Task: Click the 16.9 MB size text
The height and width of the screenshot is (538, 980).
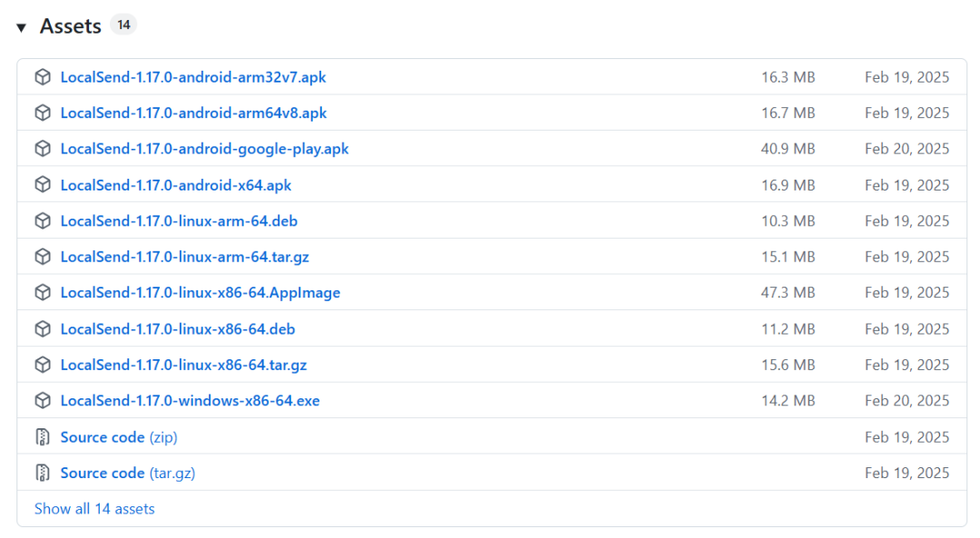Action: click(789, 185)
